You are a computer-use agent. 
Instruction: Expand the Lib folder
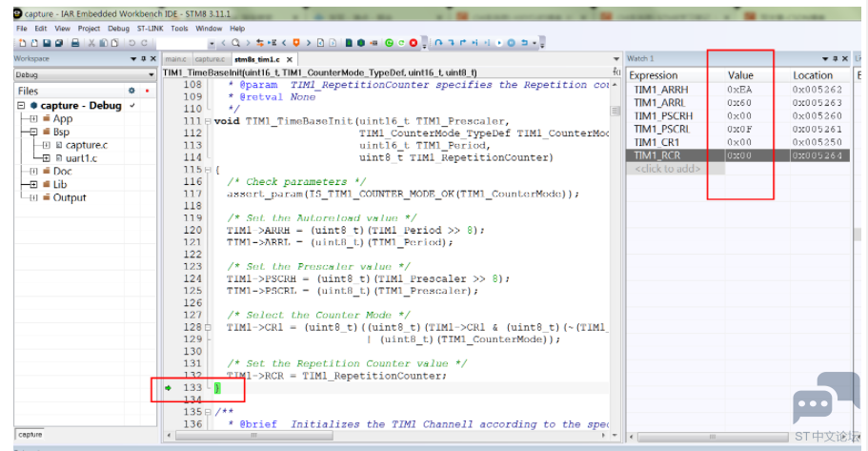pyautogui.click(x=33, y=185)
